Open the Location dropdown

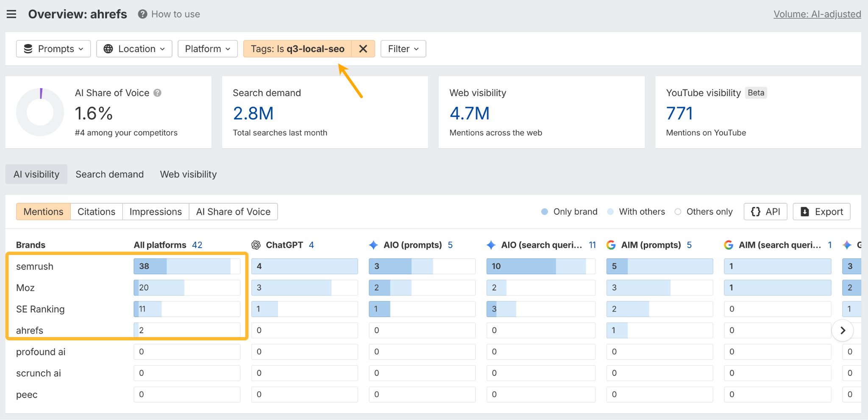pyautogui.click(x=134, y=49)
